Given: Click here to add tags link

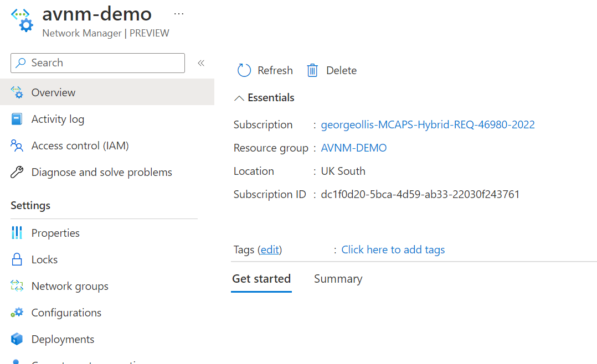Looking at the screenshot, I should point(393,249).
